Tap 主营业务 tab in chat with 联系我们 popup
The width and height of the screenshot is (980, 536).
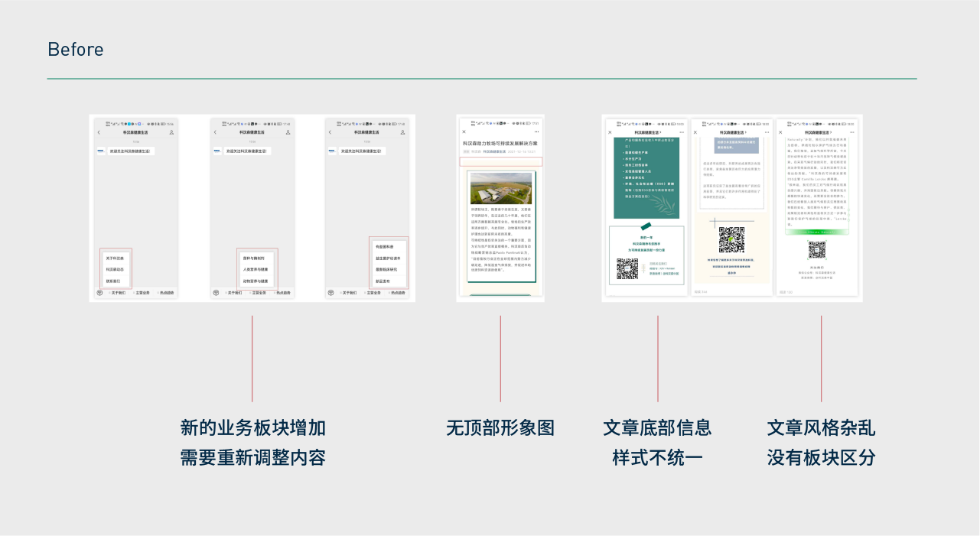[142, 293]
